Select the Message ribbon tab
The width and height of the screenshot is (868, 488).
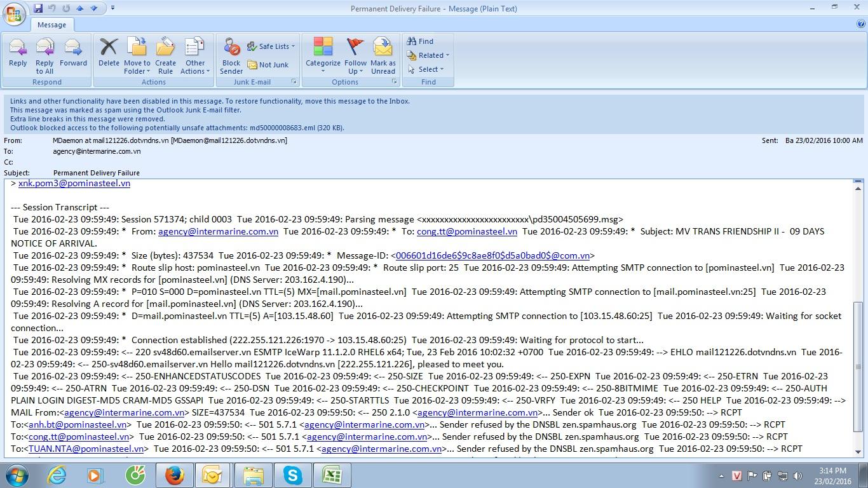[51, 25]
